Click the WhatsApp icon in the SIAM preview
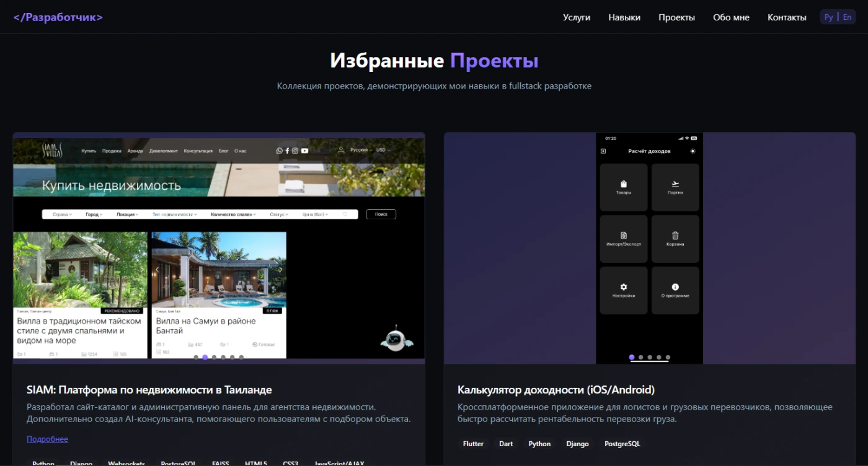 (280, 151)
